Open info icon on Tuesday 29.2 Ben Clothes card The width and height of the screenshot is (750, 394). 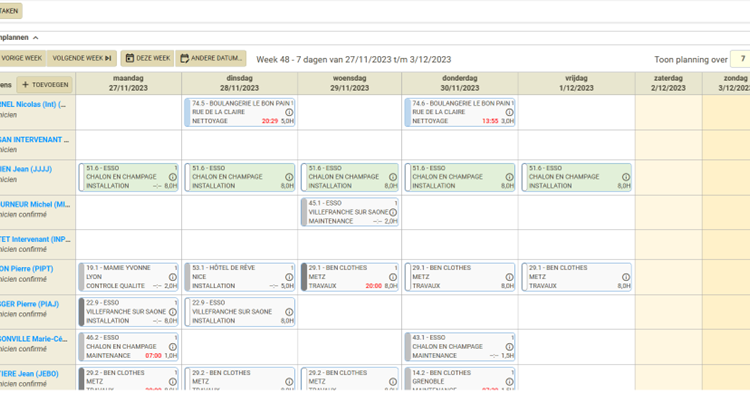pos(289,382)
